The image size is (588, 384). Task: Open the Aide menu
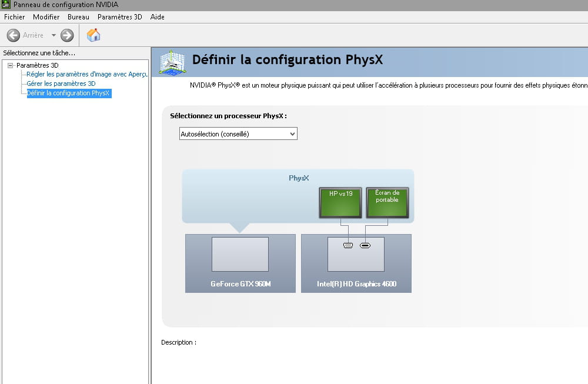[x=158, y=17]
